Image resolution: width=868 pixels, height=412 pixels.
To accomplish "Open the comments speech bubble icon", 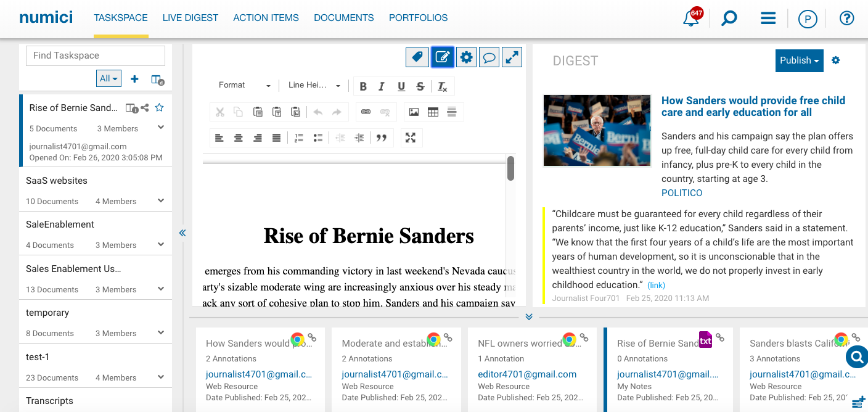I will 489,57.
